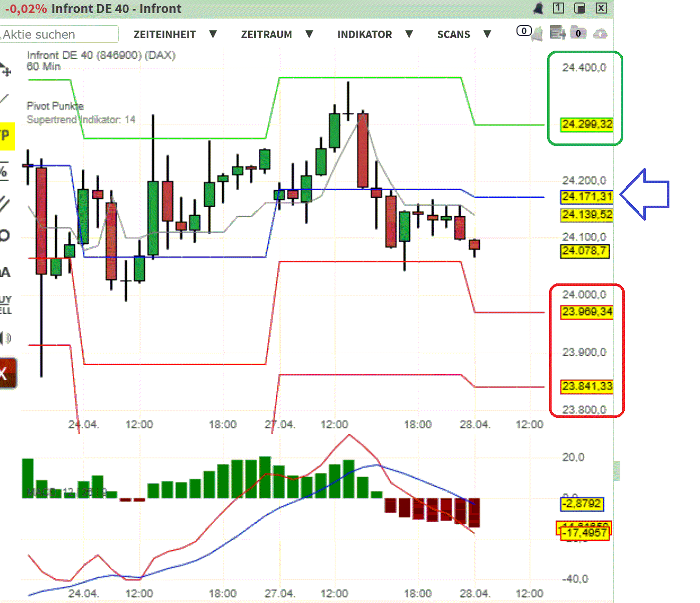Click the axis value 23.900,0
Image resolution: width=700 pixels, height=603 pixels.
[584, 352]
